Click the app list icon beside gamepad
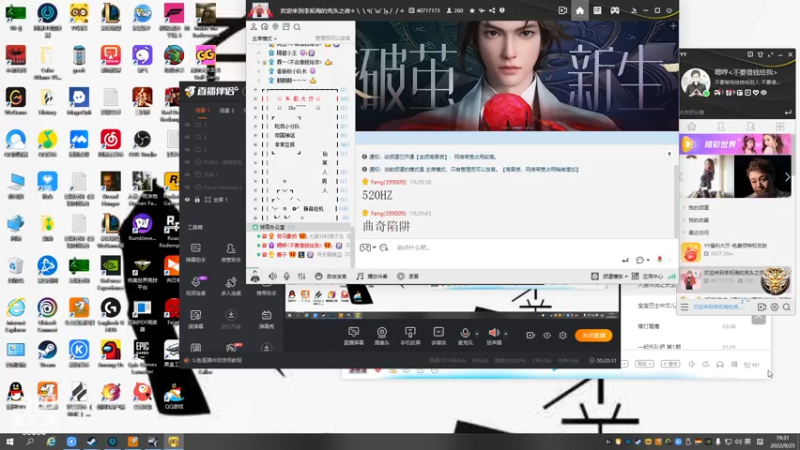 click(597, 10)
